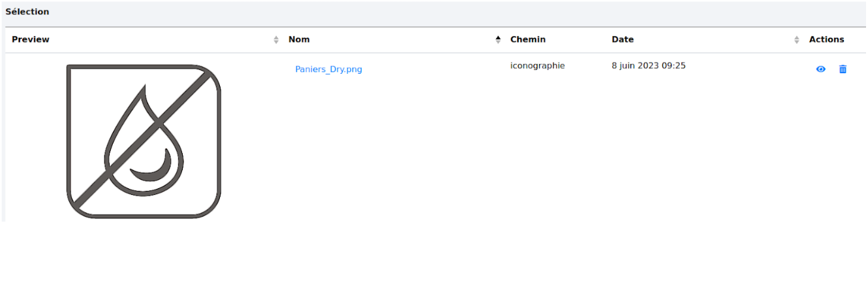Select the Preview column header label

click(31, 39)
